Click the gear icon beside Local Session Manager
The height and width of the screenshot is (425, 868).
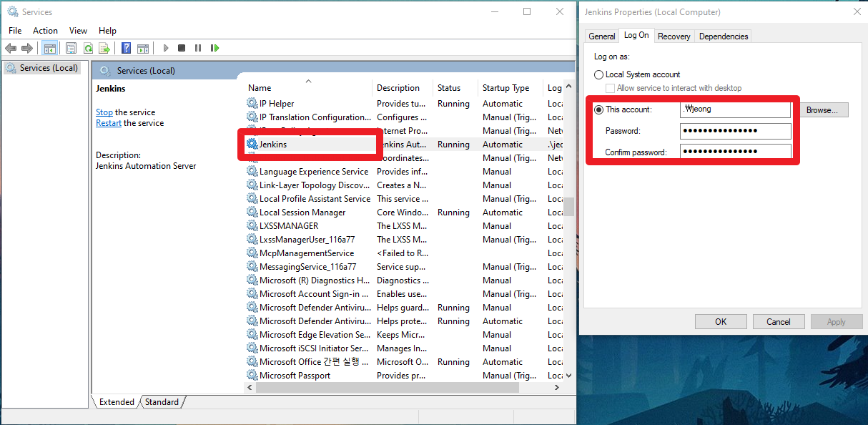(252, 212)
